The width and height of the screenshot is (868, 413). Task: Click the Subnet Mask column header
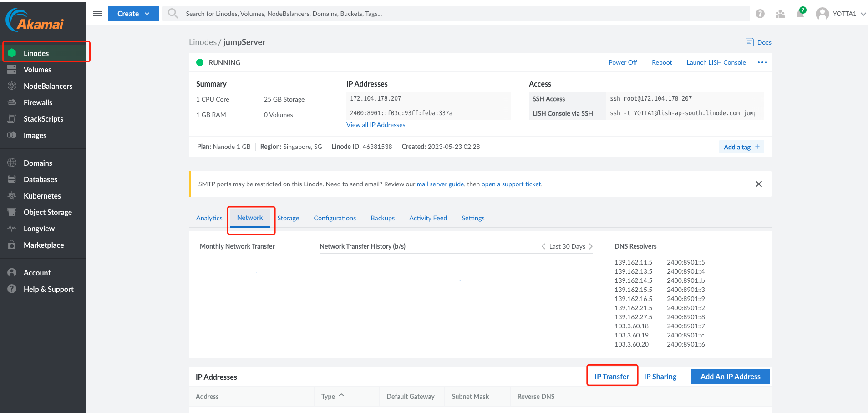pyautogui.click(x=470, y=397)
